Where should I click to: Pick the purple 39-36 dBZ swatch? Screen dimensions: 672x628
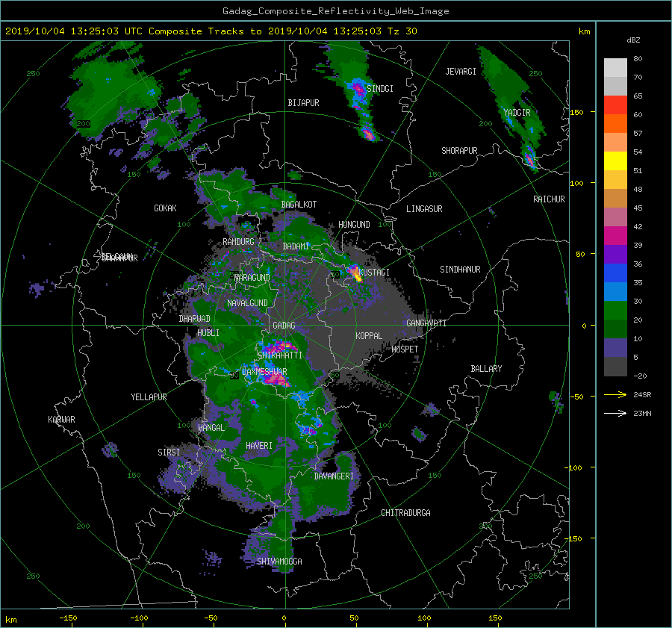(615, 254)
